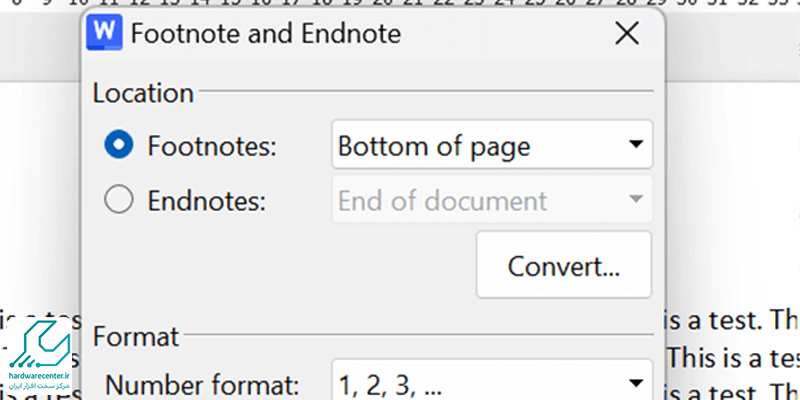Viewport: 800px width, 400px height.
Task: Close the Footnote and Endnote dialog
Action: 627,34
